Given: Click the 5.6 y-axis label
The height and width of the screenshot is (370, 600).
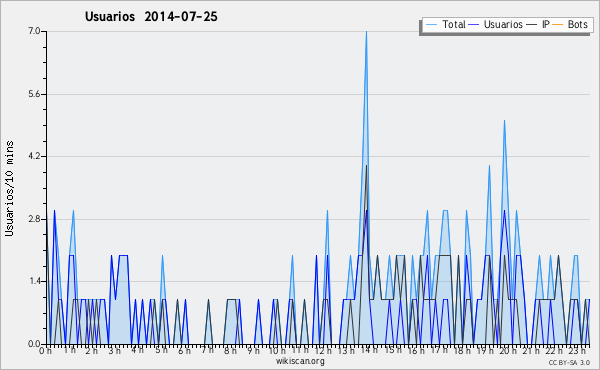Looking at the screenshot, I should [34, 94].
